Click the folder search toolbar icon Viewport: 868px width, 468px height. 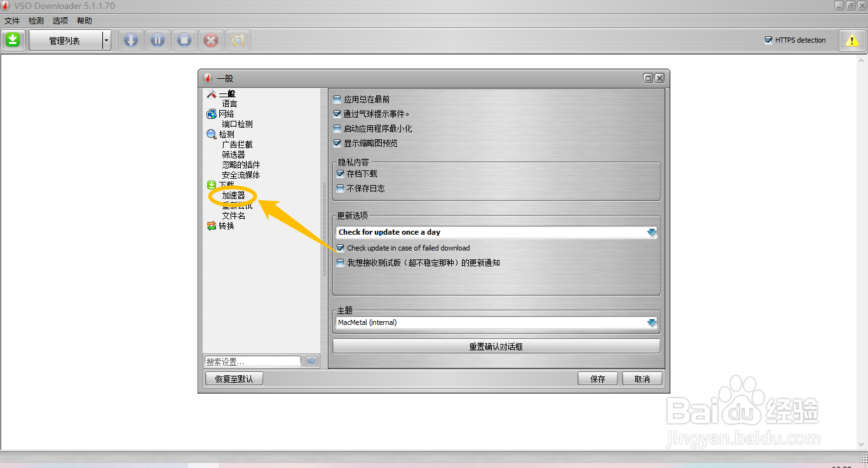tap(238, 40)
